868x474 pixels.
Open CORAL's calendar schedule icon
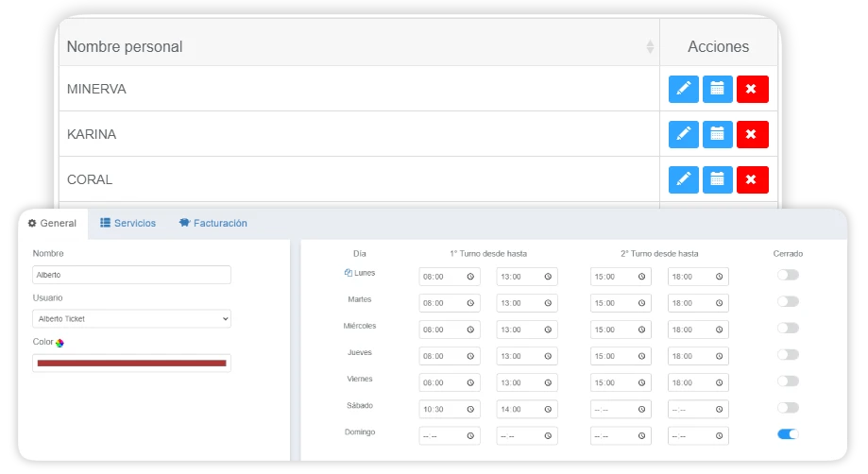[718, 179]
